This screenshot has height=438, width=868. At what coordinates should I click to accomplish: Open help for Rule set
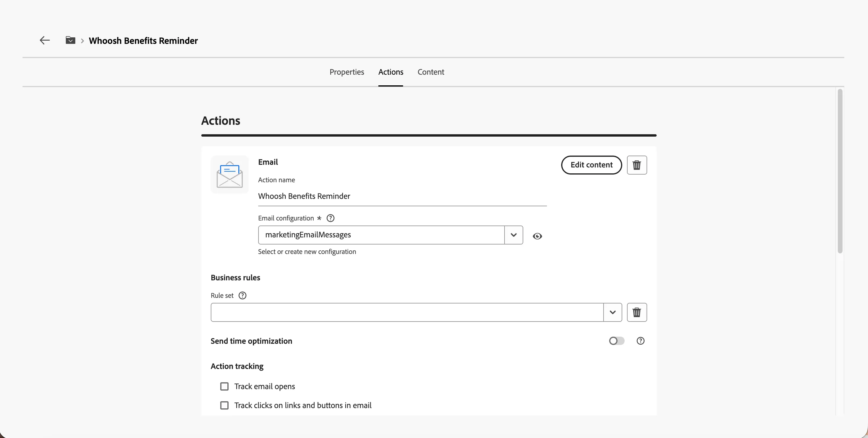point(242,295)
